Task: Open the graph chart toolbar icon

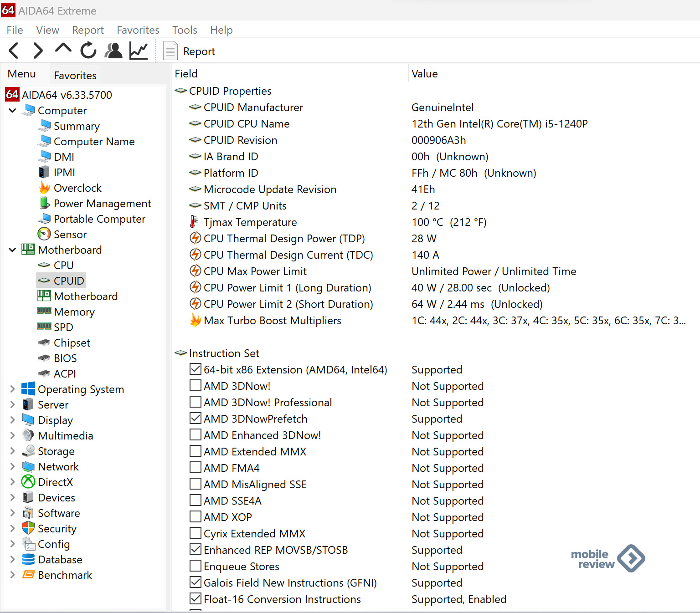Action: 139,51
